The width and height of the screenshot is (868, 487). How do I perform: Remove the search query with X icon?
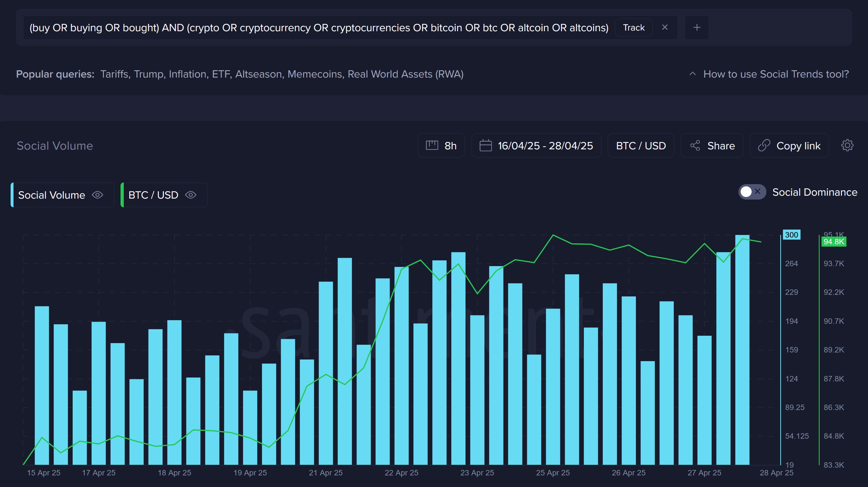tap(665, 27)
